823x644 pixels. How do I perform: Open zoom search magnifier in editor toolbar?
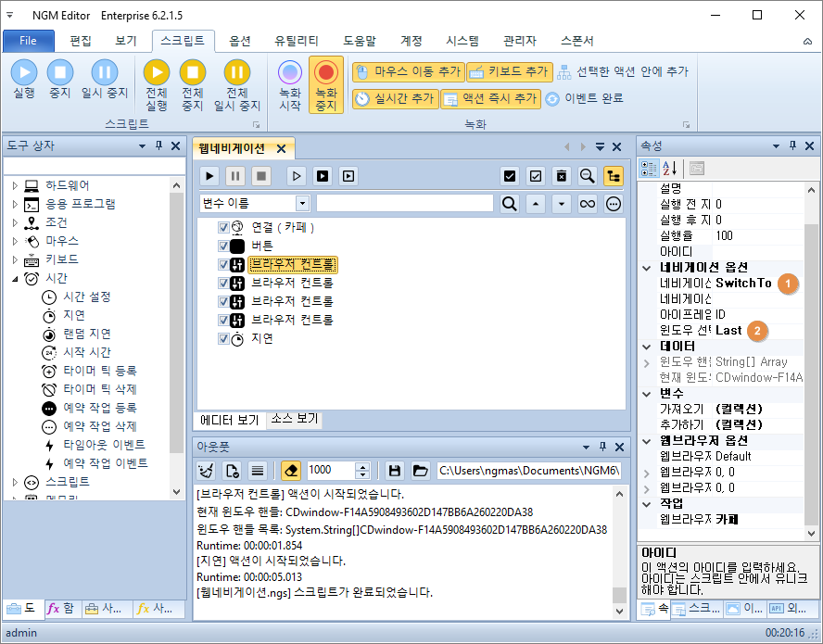pyautogui.click(x=588, y=176)
